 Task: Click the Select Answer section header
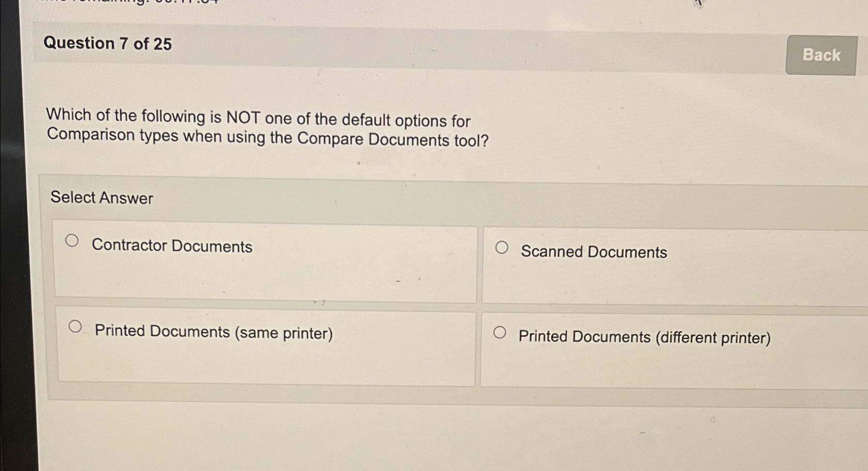click(101, 198)
